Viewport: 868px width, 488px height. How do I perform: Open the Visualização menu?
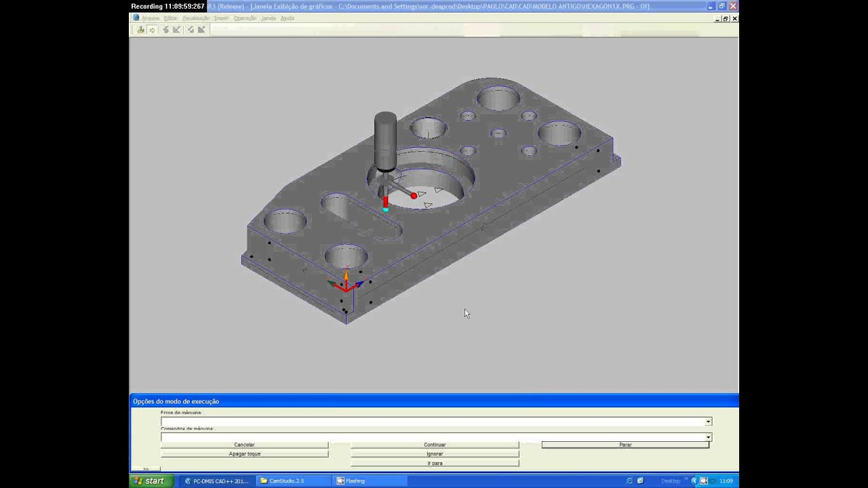pyautogui.click(x=196, y=18)
